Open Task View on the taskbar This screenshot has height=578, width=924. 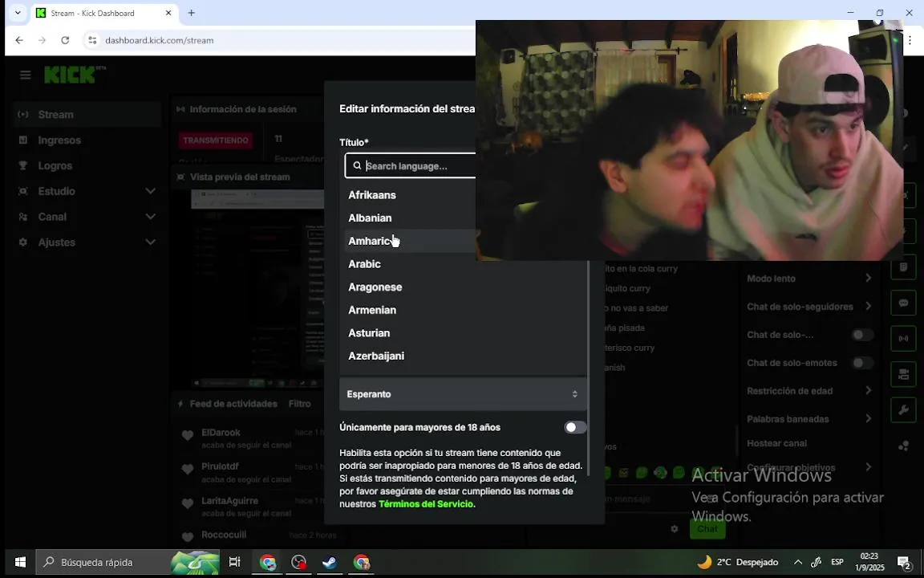tap(234, 562)
